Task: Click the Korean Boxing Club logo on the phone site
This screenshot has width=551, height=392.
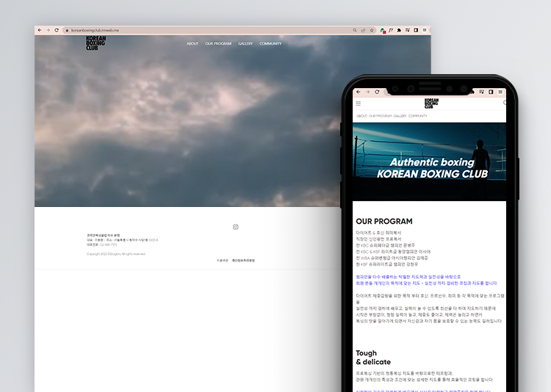Action: click(x=431, y=104)
